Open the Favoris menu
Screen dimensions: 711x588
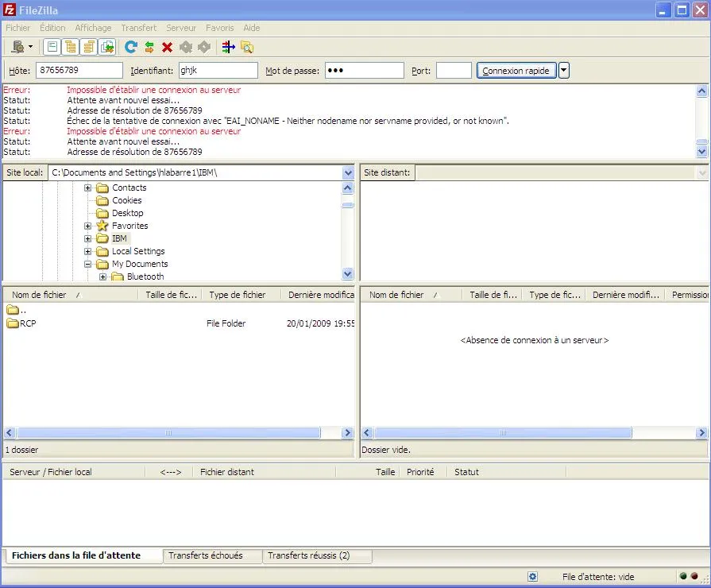(x=220, y=28)
